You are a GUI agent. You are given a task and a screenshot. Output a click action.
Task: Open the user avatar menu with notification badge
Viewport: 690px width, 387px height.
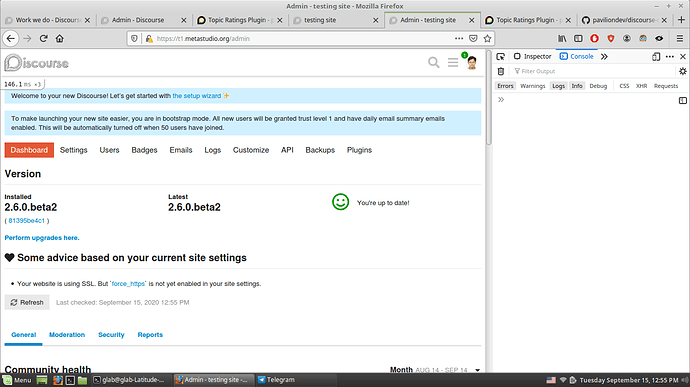click(472, 63)
